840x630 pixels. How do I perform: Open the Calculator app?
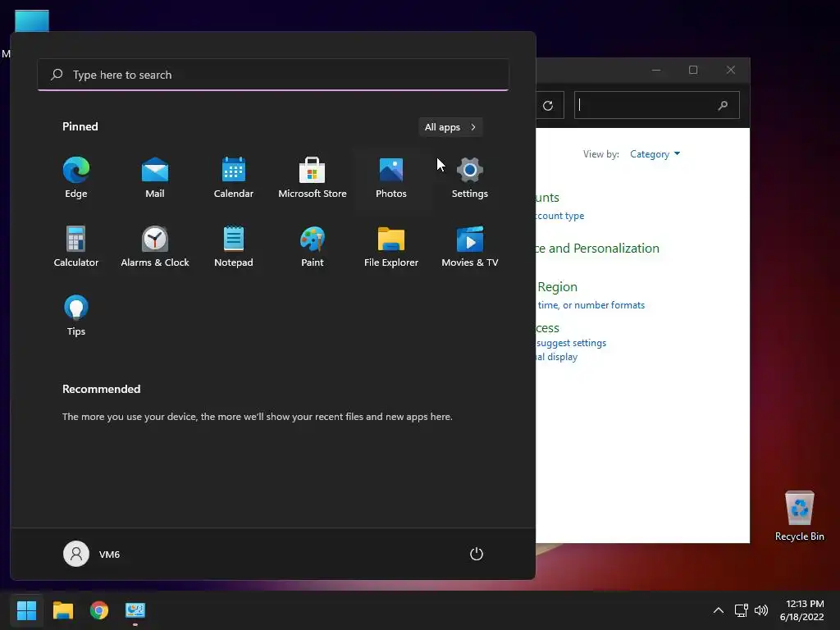76,246
